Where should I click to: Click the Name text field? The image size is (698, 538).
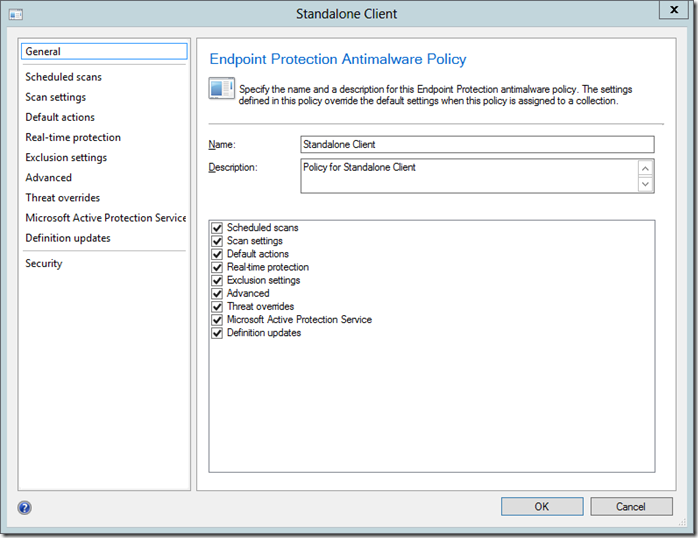(477, 145)
